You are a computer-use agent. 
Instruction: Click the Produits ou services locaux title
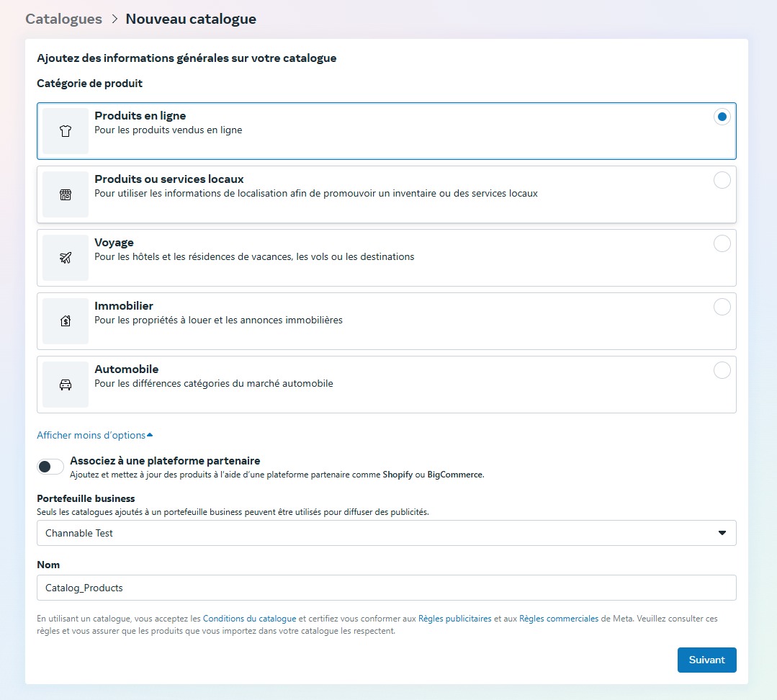pos(169,179)
